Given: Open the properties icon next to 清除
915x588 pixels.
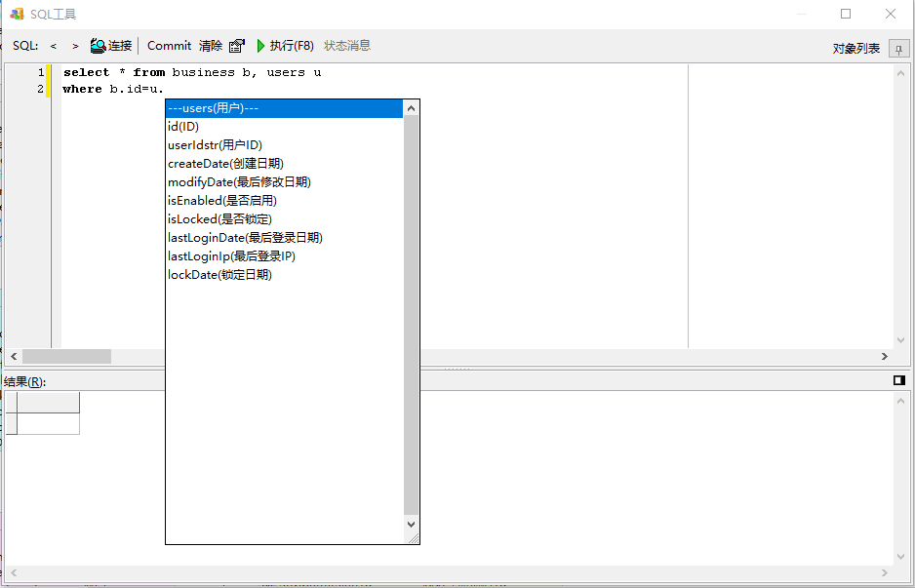Looking at the screenshot, I should click(x=236, y=46).
